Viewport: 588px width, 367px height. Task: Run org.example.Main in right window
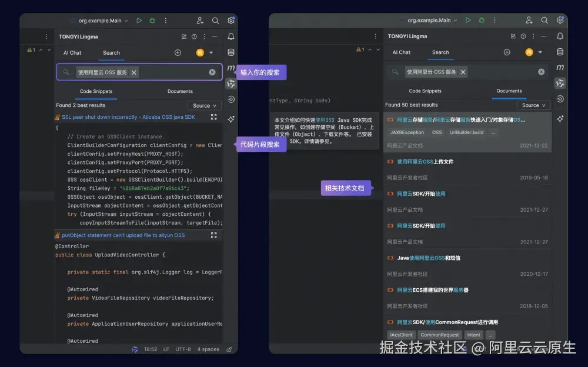tap(468, 20)
